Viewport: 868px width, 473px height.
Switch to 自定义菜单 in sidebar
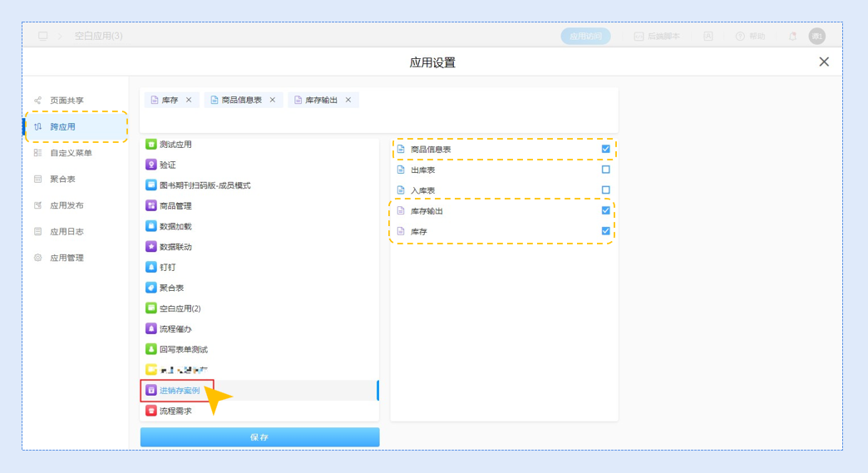point(71,153)
